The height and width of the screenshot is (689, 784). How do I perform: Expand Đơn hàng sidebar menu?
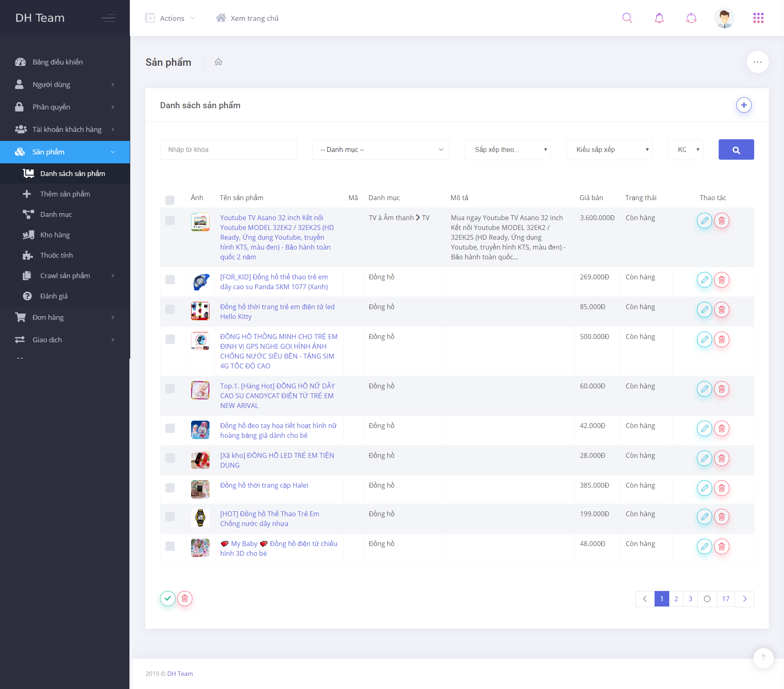point(65,317)
